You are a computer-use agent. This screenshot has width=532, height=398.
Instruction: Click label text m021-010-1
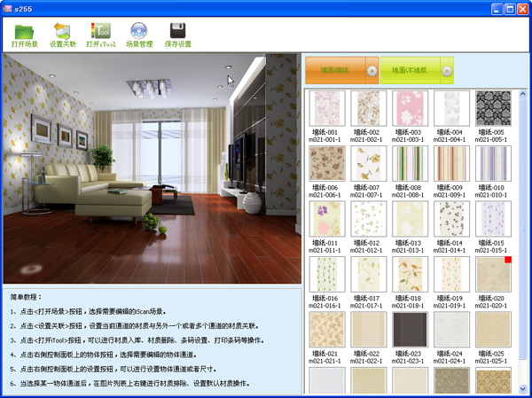tap(491, 195)
